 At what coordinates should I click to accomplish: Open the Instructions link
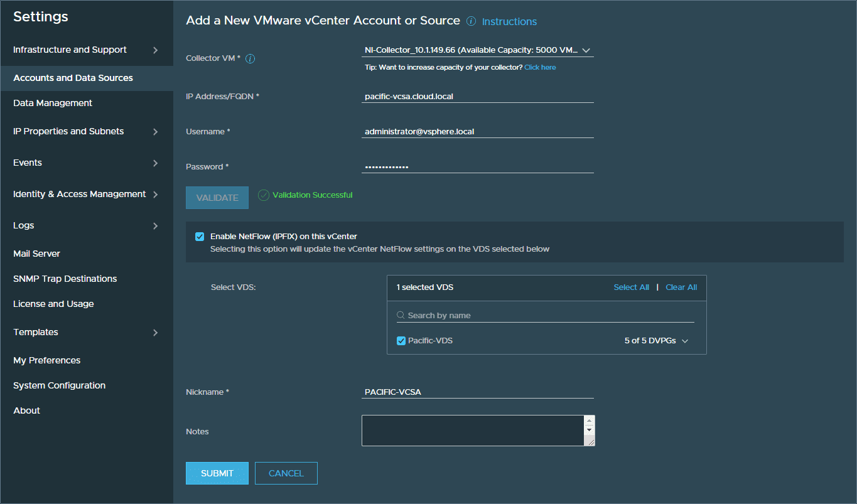[509, 21]
